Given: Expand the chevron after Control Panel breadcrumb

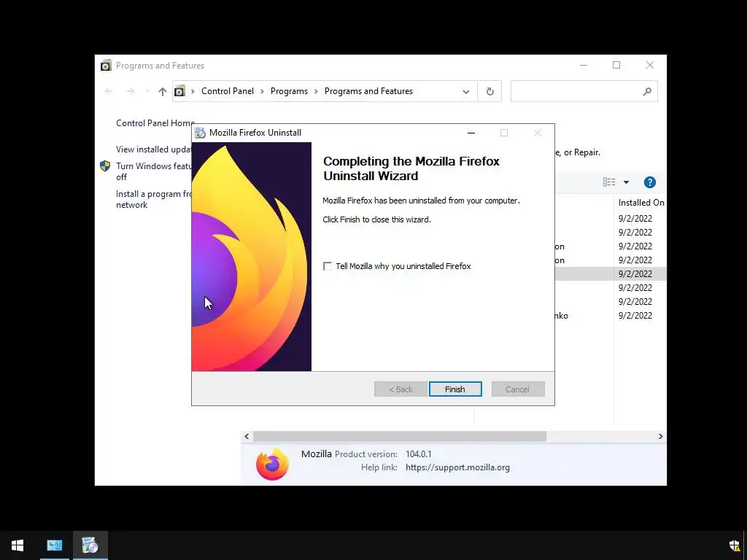Looking at the screenshot, I should click(262, 91).
